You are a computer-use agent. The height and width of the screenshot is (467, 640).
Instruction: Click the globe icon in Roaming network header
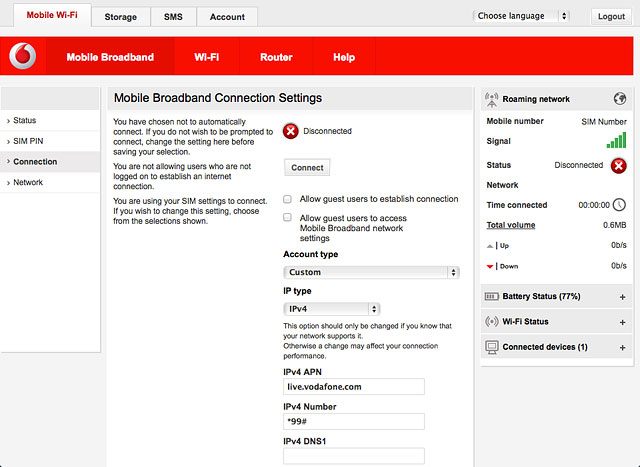[x=620, y=98]
